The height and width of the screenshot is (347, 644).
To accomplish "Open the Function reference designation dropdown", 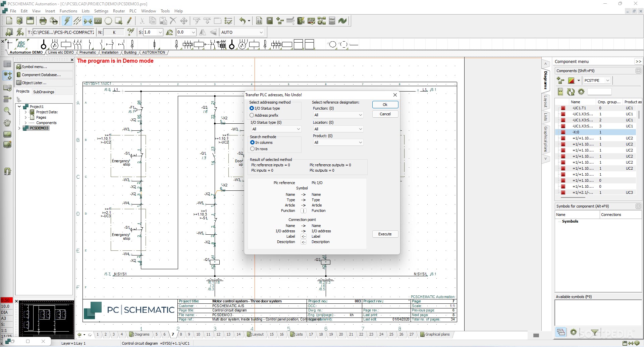I will click(x=338, y=115).
